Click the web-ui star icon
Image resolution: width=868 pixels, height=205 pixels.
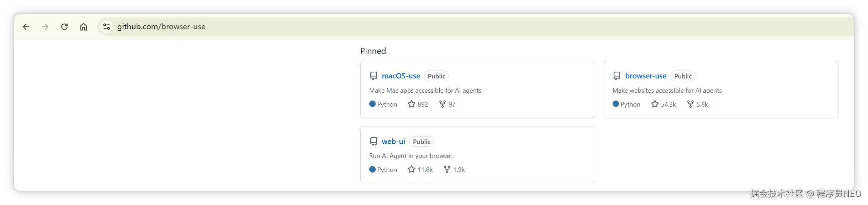(412, 169)
